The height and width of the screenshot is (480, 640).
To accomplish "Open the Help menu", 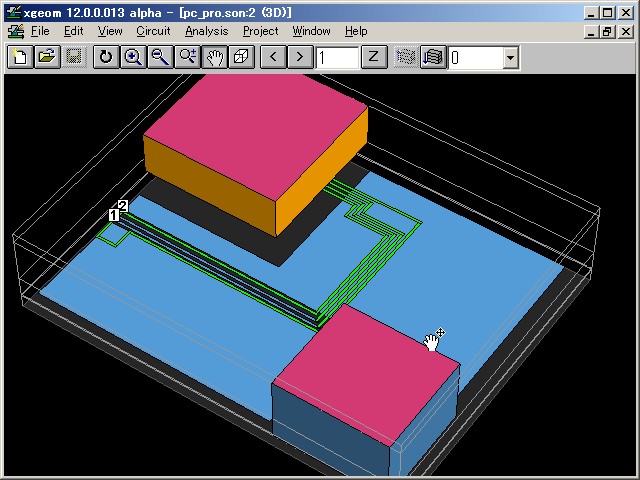I will tap(356, 31).
